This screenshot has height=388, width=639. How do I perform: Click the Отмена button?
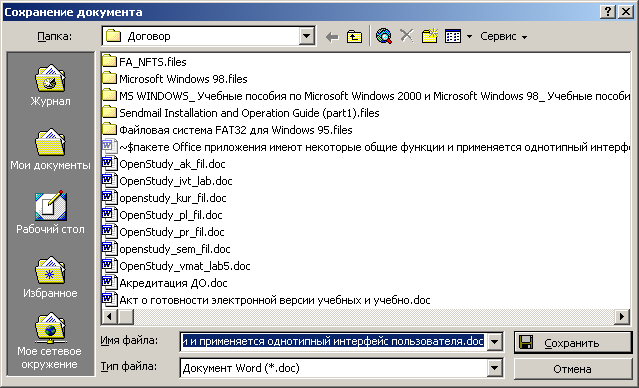coord(573,369)
